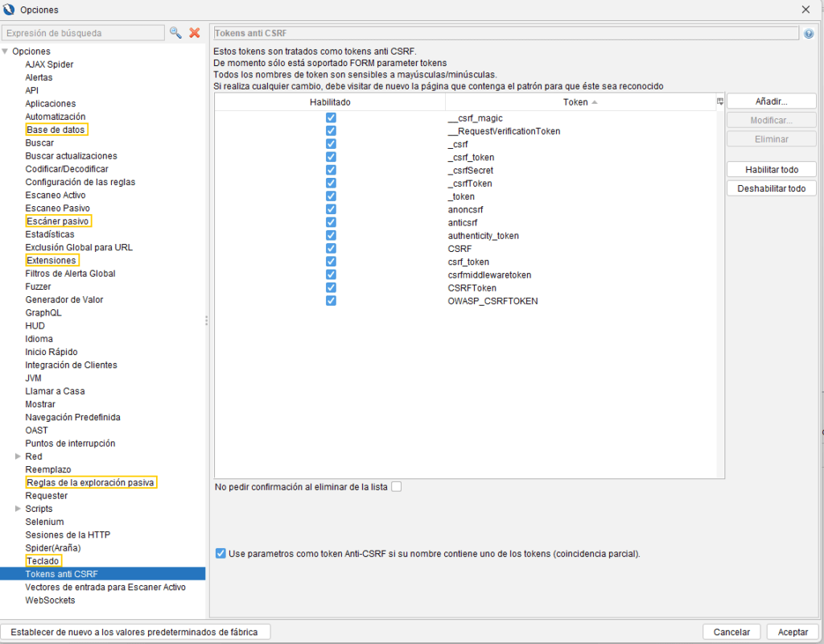This screenshot has width=824, height=644.
Task: Uncheck the __csrf_magic enabled checkbox
Action: (x=331, y=118)
